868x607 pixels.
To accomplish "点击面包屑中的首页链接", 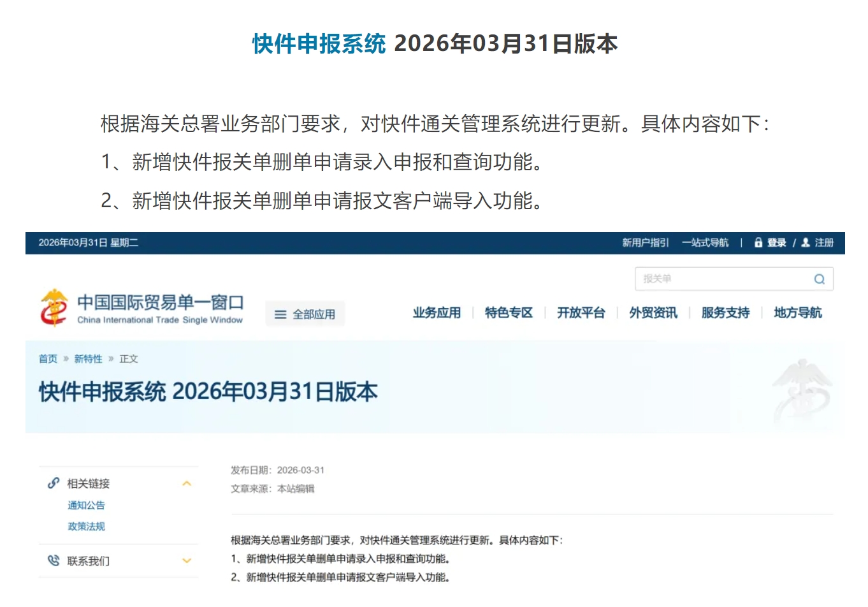I will pos(47,358).
